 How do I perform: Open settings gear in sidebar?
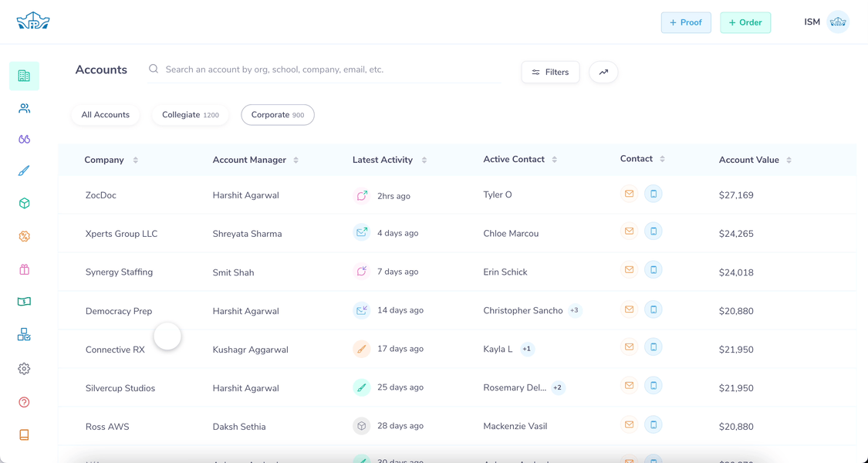(x=24, y=369)
